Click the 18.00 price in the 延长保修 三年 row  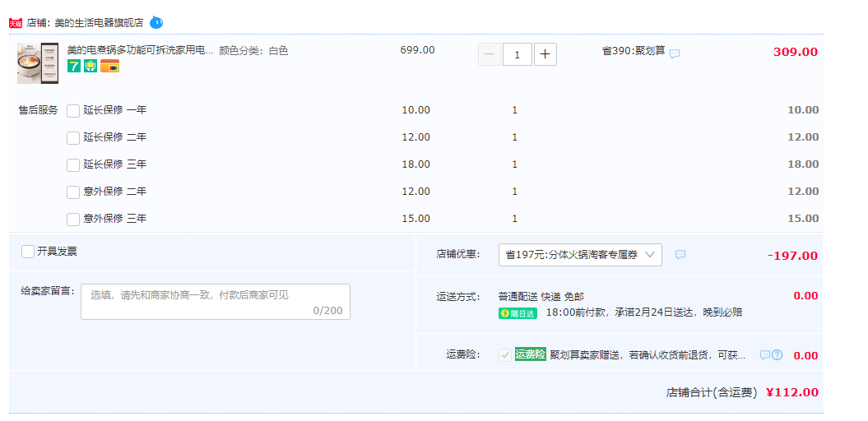[x=415, y=164]
